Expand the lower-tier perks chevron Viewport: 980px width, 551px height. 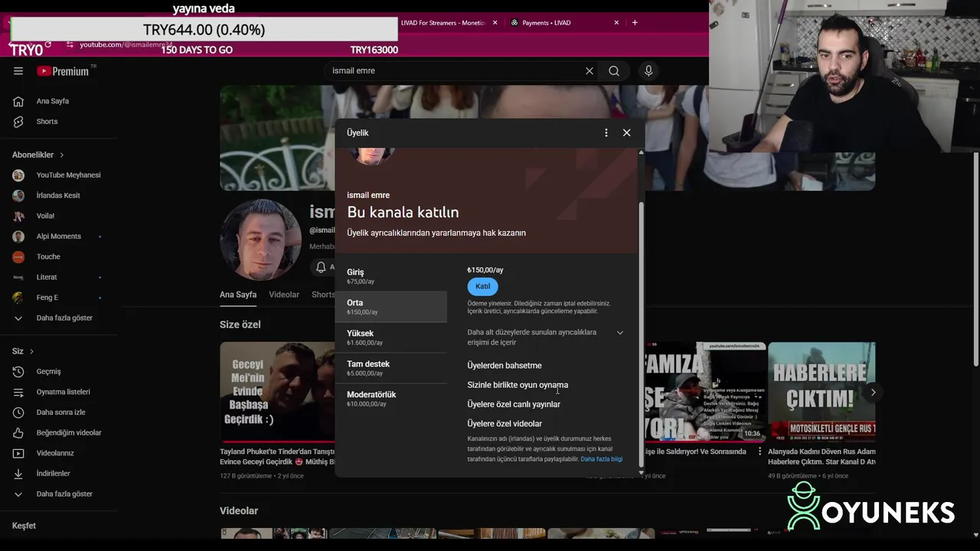point(620,333)
